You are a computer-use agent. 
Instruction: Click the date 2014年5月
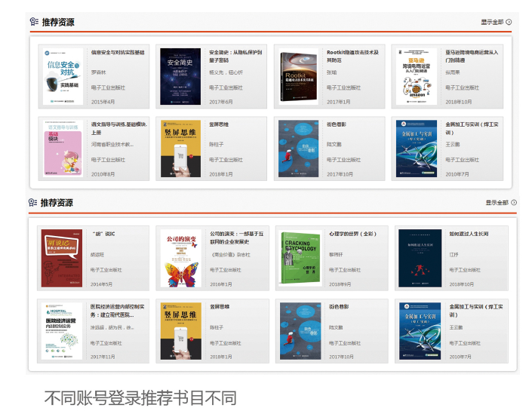(x=101, y=284)
